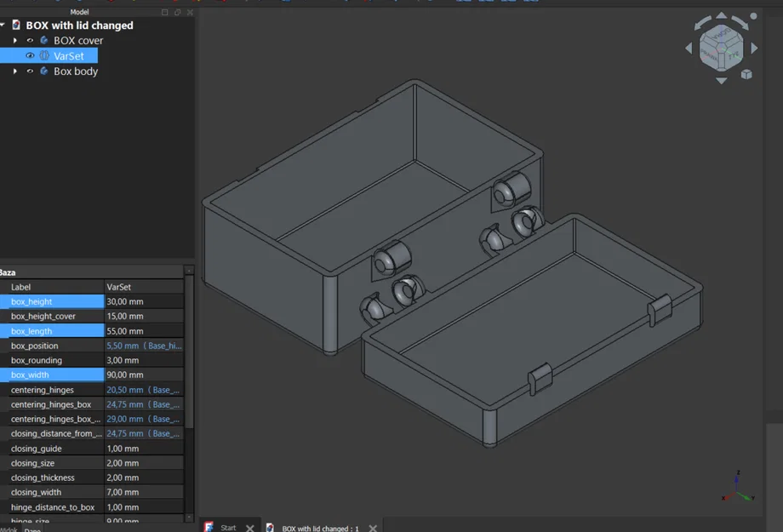Float the Model panel with undock icon
This screenshot has height=532, width=783.
tap(177, 12)
